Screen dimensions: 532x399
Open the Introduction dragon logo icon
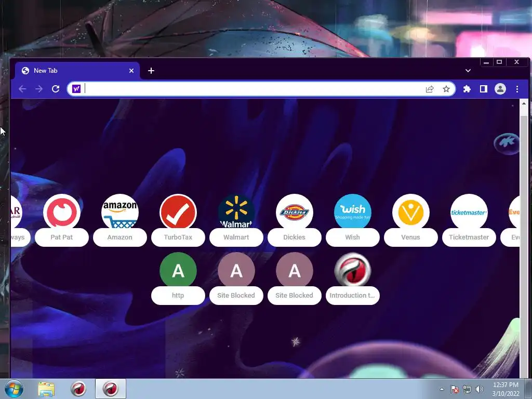353,270
